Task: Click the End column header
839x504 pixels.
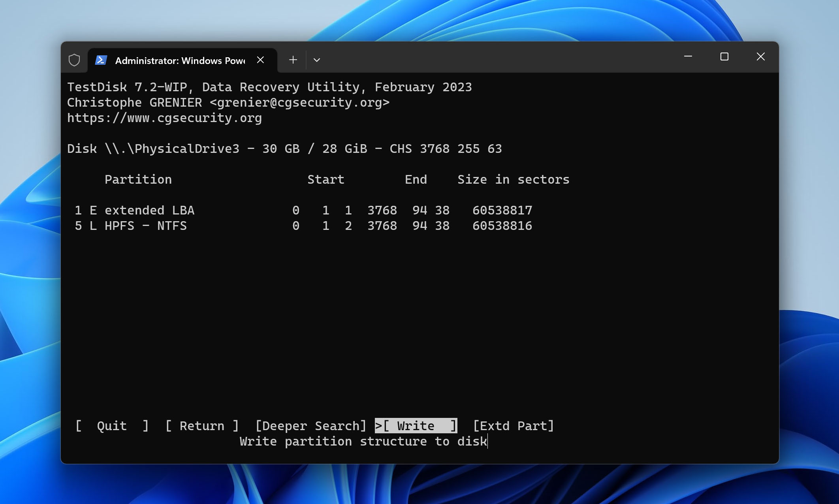Action: [416, 179]
